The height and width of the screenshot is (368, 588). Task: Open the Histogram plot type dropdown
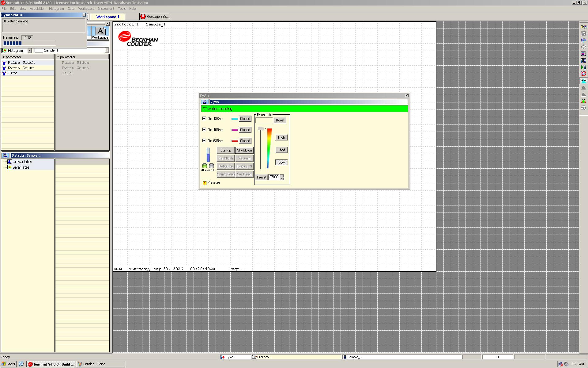click(x=29, y=50)
